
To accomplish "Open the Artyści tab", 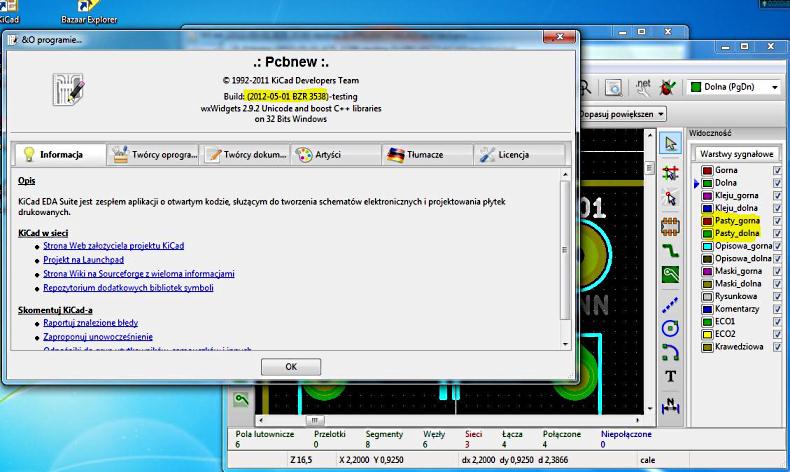I will coord(337,155).
